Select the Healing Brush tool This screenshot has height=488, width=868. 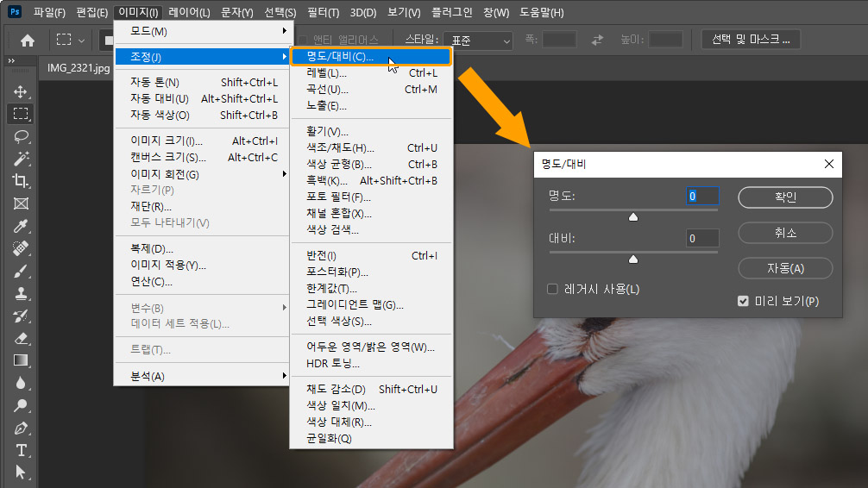[21, 248]
